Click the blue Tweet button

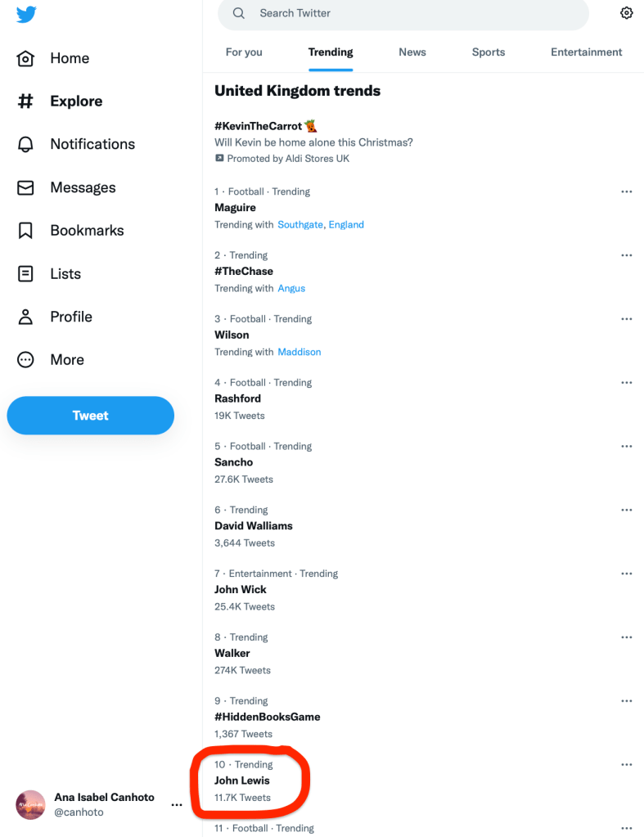[91, 416]
